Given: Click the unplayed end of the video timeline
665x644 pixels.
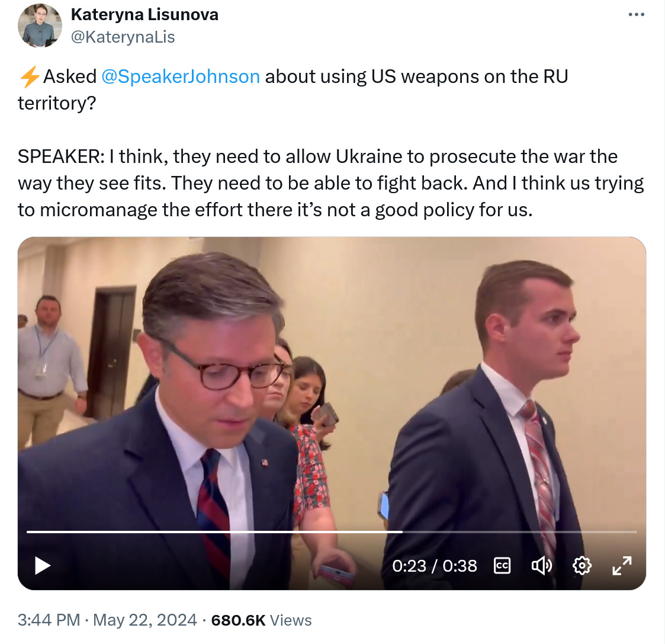Looking at the screenshot, I should click(x=520, y=531).
